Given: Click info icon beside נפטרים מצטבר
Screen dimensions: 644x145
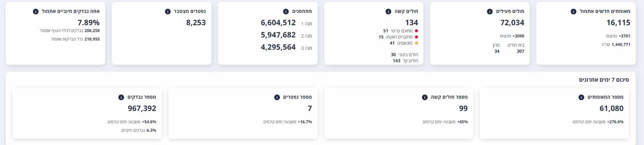Looking at the screenshot, I should pyautogui.click(x=168, y=11).
